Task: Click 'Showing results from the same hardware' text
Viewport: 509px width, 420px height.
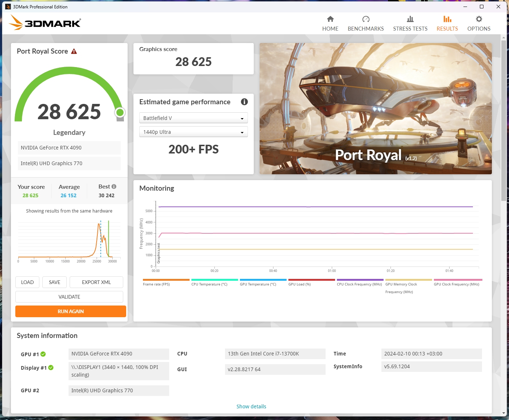Action: coord(69,211)
